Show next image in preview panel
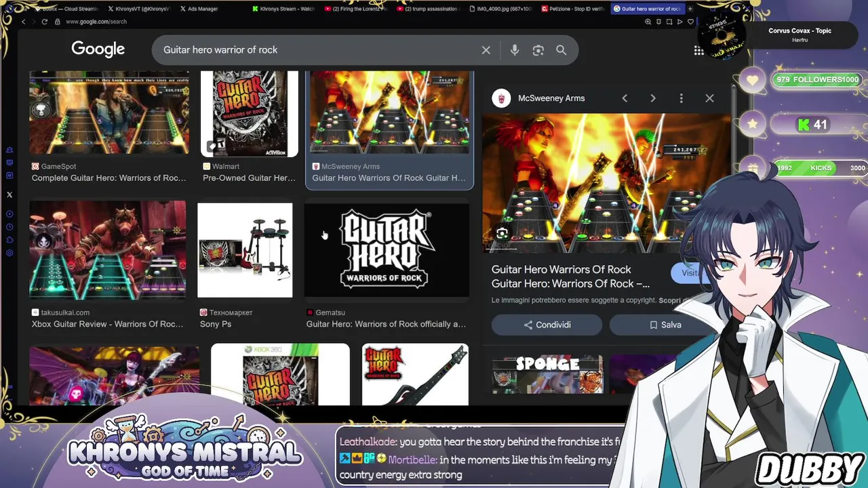Viewport: 868px width, 488px height. point(653,98)
